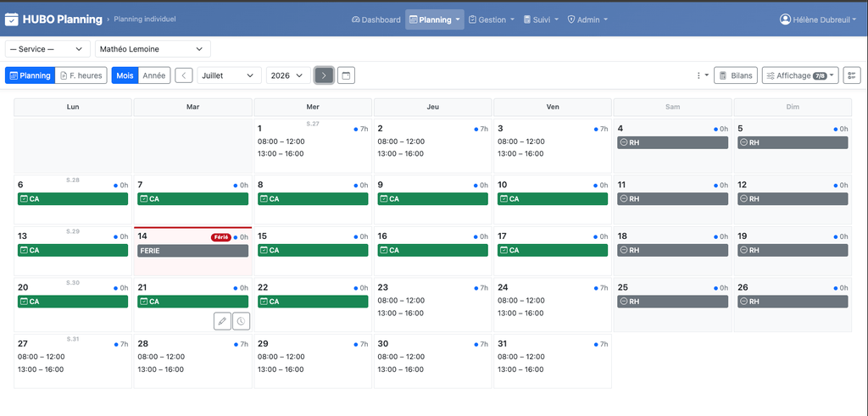This screenshot has width=868, height=416.
Task: Select the CA event on day 16
Action: (433, 250)
